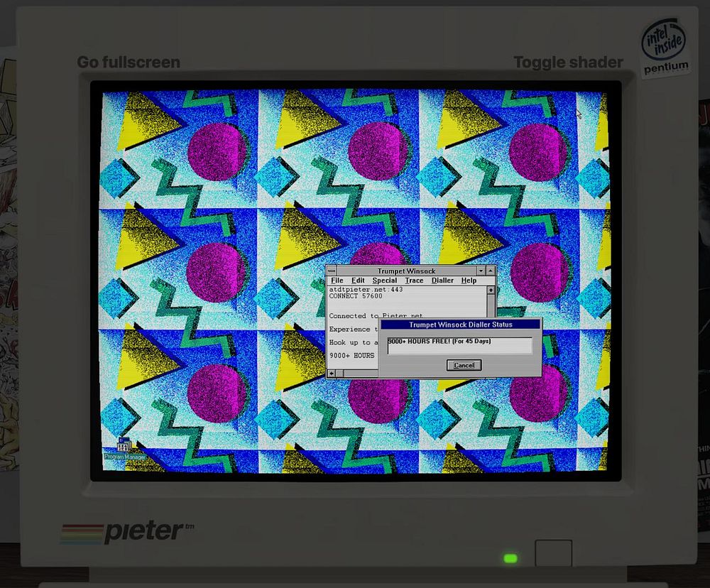Click the Trumpet Winsock window title bar
The image size is (710, 588).
(x=406, y=271)
